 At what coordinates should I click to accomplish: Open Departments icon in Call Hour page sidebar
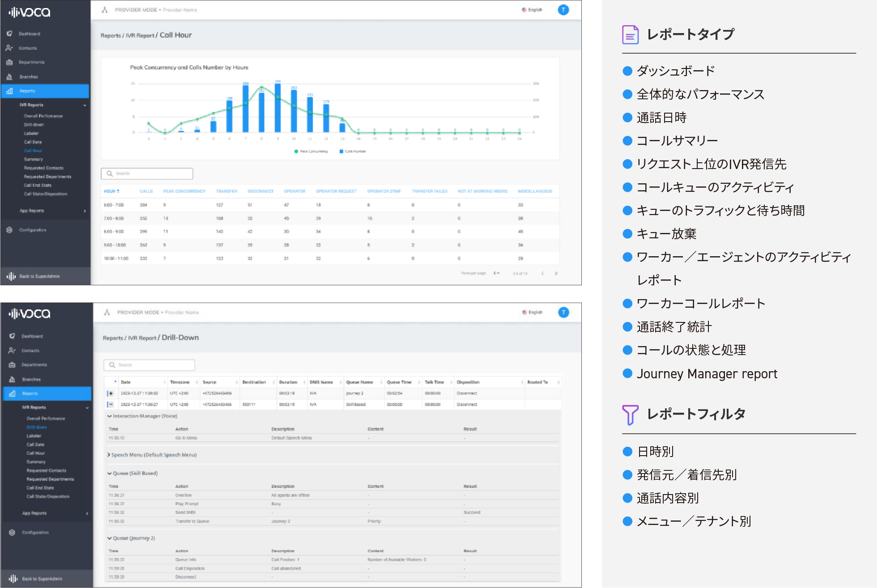coord(9,62)
